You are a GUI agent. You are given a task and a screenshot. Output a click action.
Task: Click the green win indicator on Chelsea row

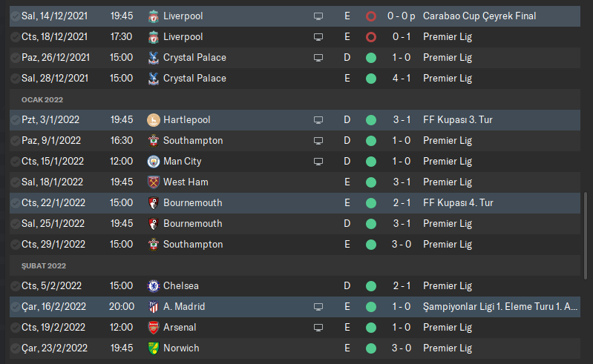[371, 285]
